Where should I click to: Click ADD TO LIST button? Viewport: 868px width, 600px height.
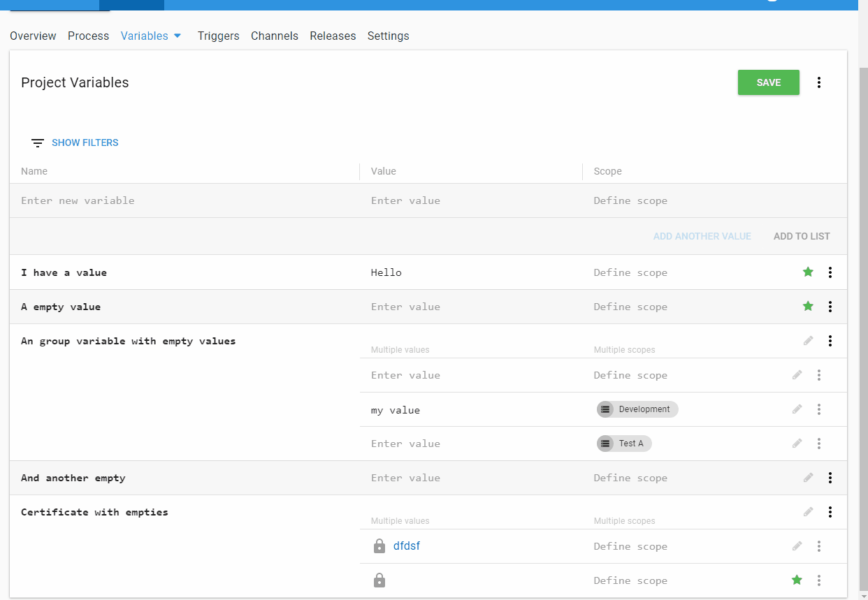(802, 236)
